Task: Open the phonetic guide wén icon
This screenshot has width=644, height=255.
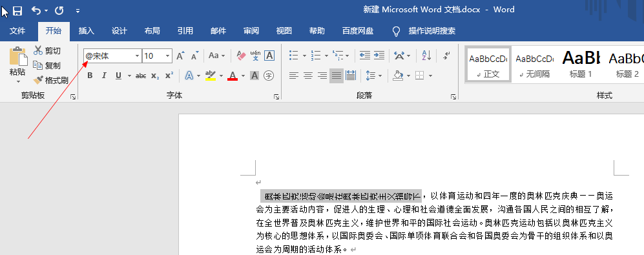Action: [255, 56]
